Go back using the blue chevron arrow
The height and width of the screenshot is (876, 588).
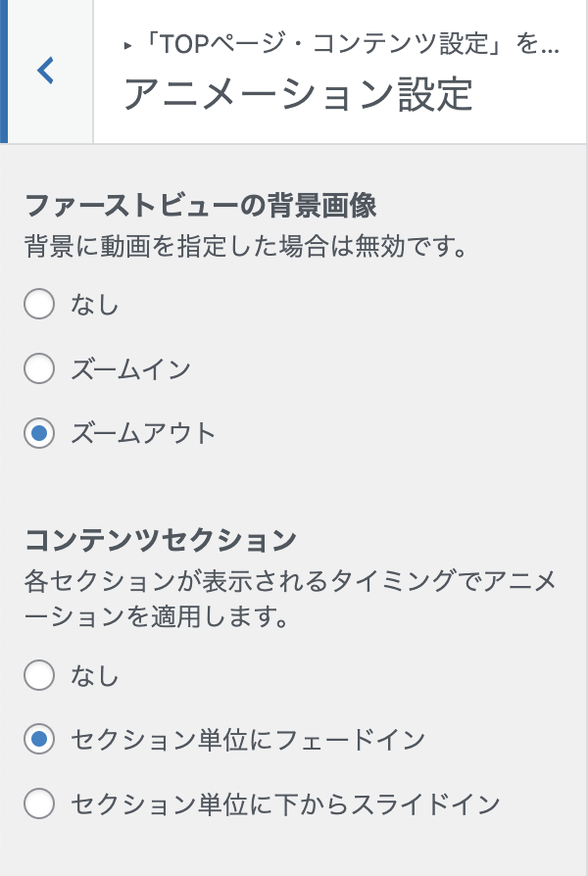click(46, 71)
